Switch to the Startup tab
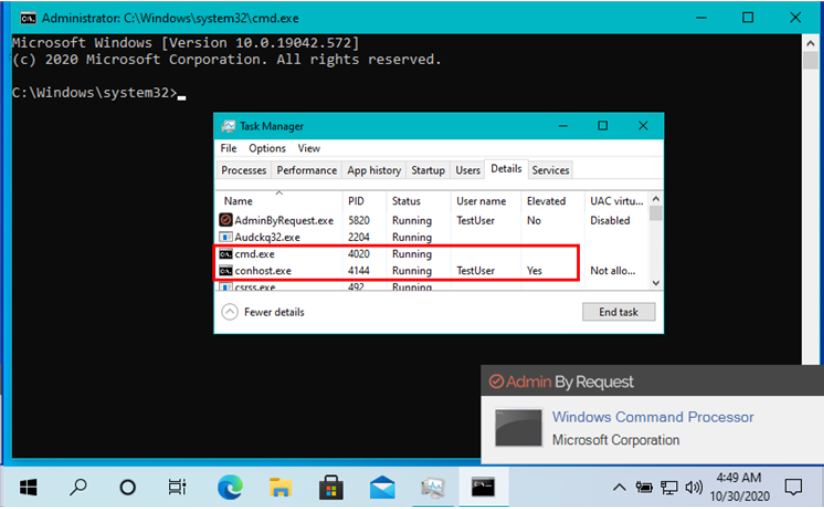This screenshot has height=509, width=824. (428, 170)
